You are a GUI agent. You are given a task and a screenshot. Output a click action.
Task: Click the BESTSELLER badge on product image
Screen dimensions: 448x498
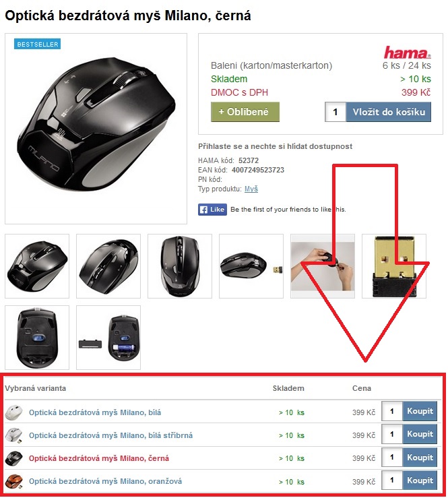click(37, 44)
